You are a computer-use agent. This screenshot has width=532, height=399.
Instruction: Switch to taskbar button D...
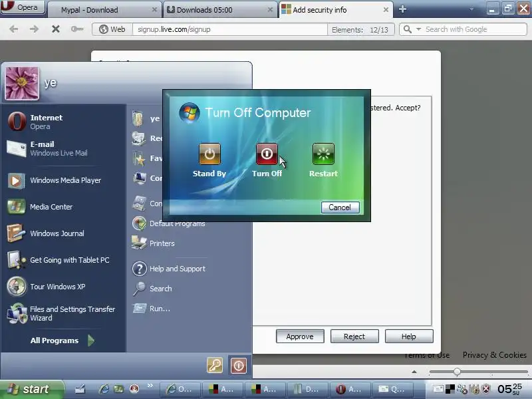(x=307, y=389)
